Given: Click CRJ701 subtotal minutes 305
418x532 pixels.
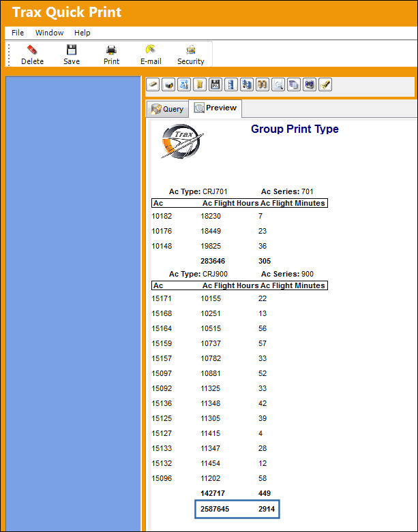Looking at the screenshot, I should point(265,261).
